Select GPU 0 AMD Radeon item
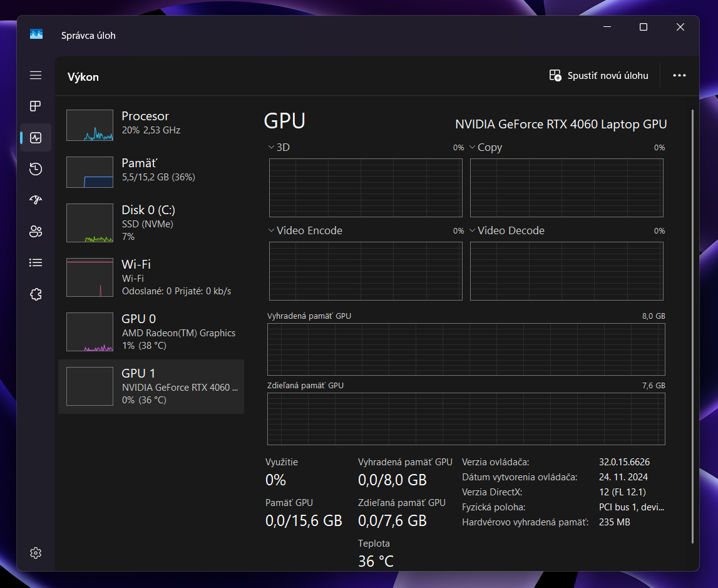This screenshot has height=588, width=718. click(151, 332)
